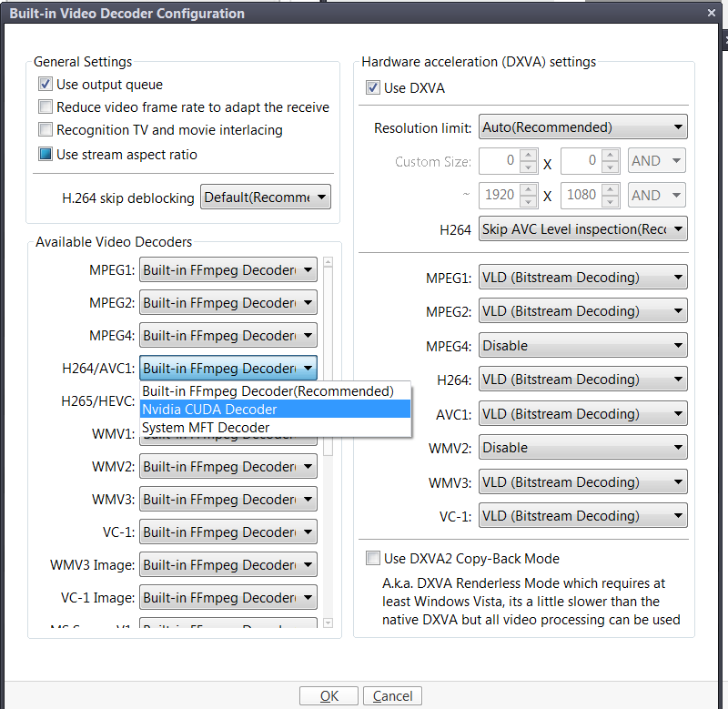Click the OK button
Image resolution: width=728 pixels, height=709 pixels.
point(329,696)
